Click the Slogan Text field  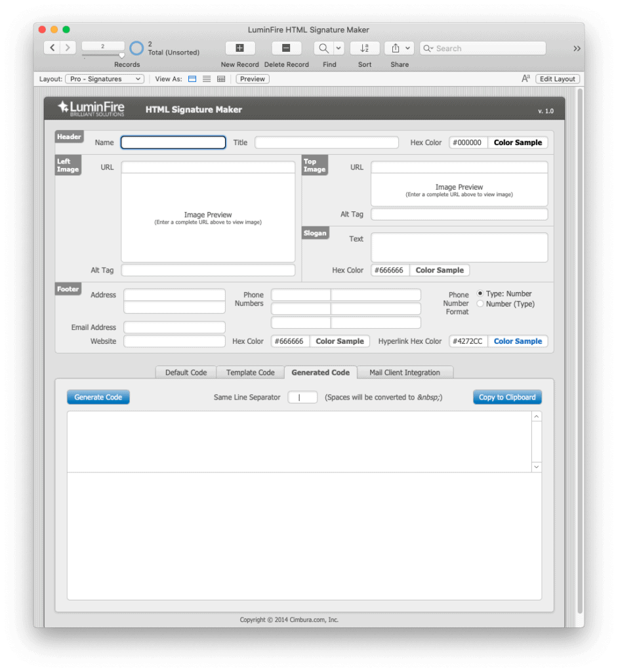tap(459, 247)
